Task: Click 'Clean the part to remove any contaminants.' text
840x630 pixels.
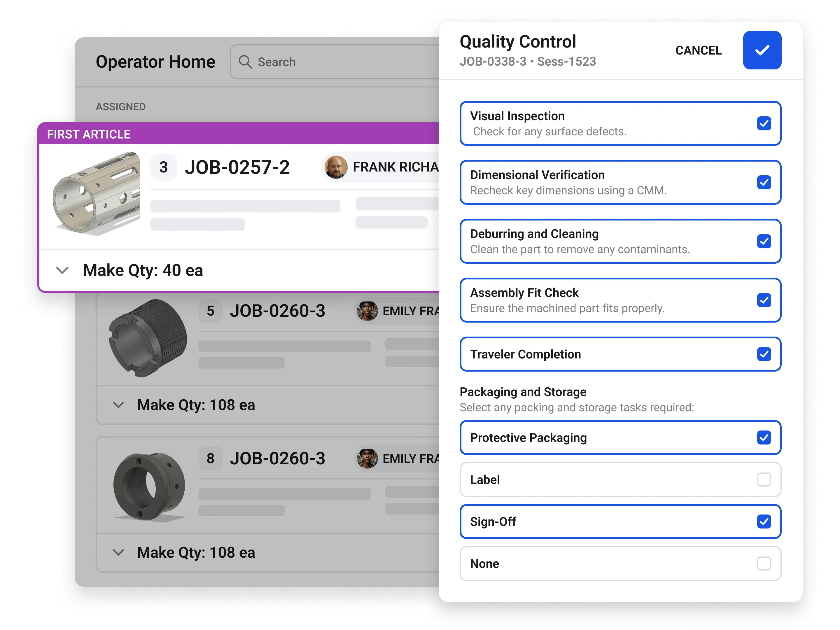Action: pos(580,249)
